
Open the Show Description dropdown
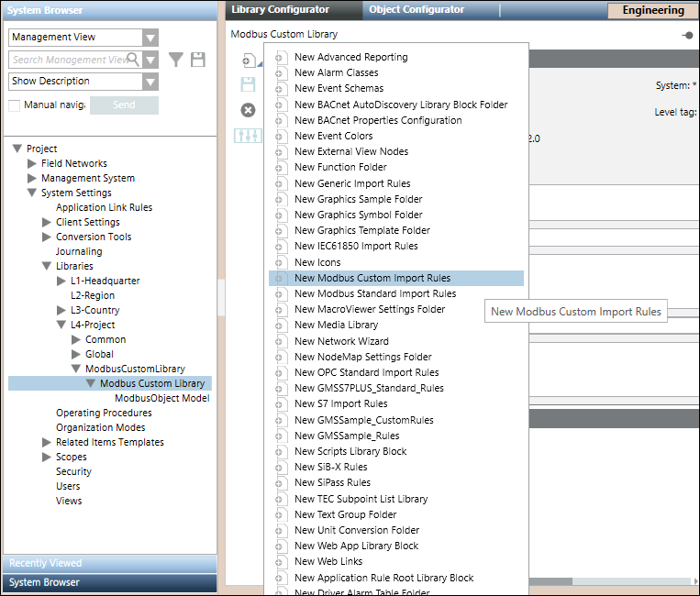tap(150, 82)
